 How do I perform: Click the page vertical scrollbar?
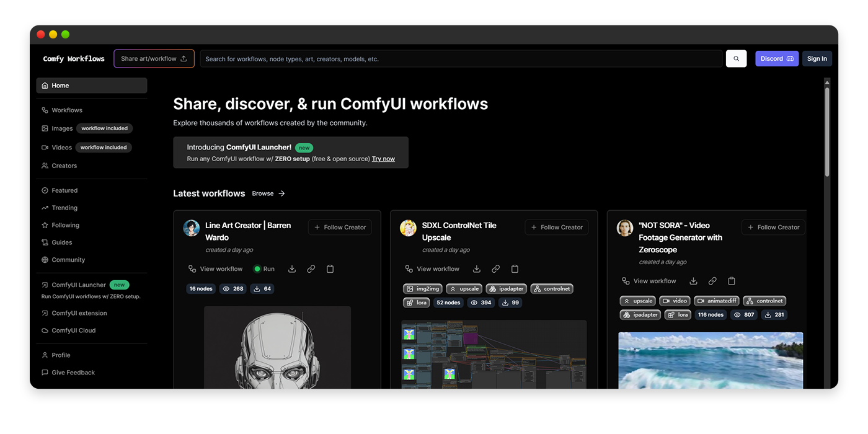pos(827,131)
